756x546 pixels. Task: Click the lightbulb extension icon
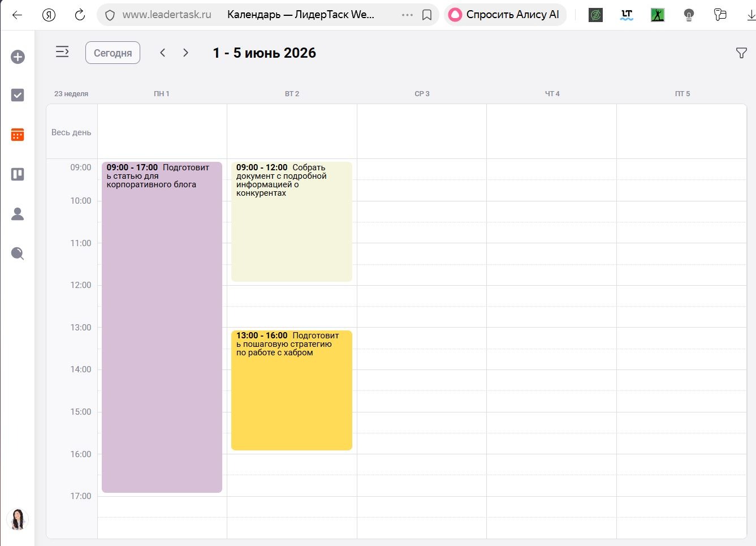pos(689,15)
